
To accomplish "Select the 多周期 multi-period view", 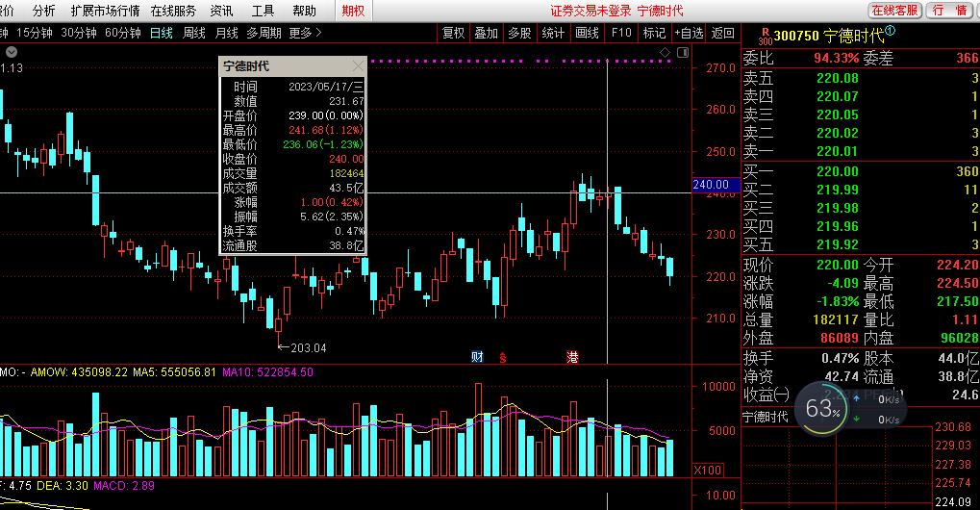I will pyautogui.click(x=264, y=33).
